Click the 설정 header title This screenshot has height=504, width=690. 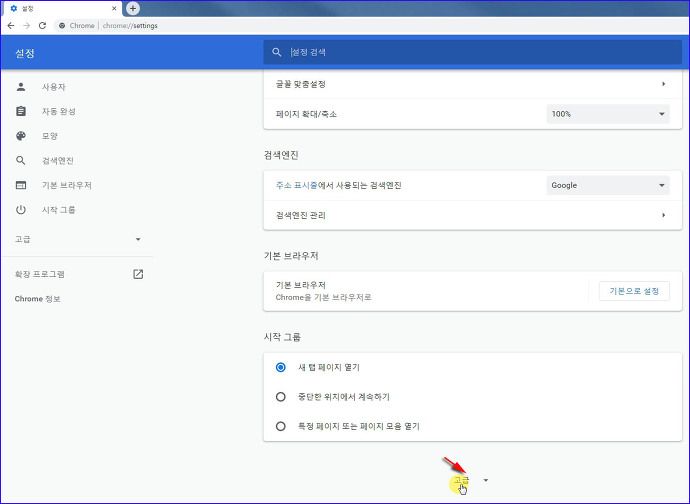[x=25, y=54]
